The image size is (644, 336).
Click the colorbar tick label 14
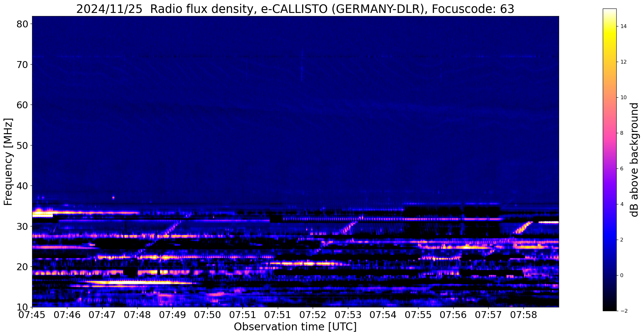[x=623, y=26]
